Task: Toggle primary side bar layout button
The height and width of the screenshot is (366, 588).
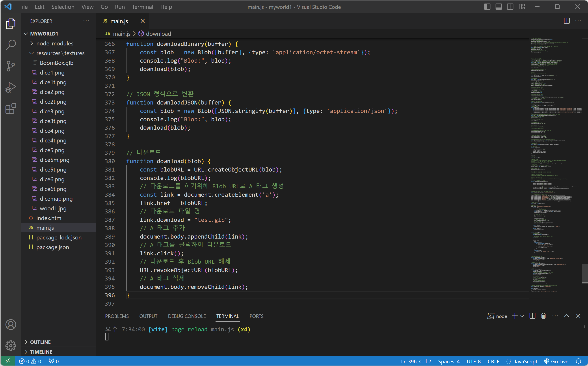Action: click(487, 7)
